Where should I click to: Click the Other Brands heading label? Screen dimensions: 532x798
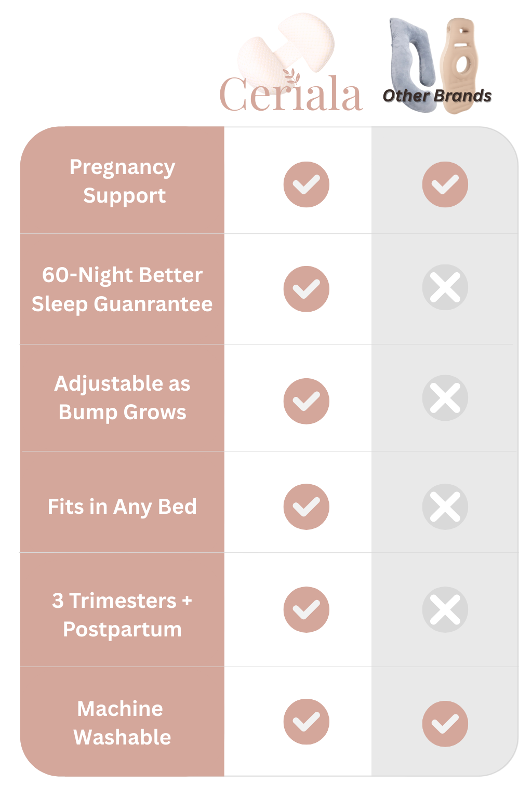coord(437,96)
